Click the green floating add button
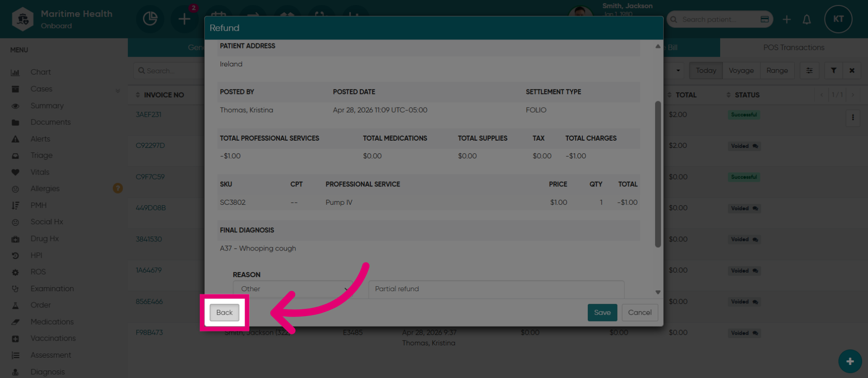Image resolution: width=868 pixels, height=378 pixels. (x=850, y=361)
